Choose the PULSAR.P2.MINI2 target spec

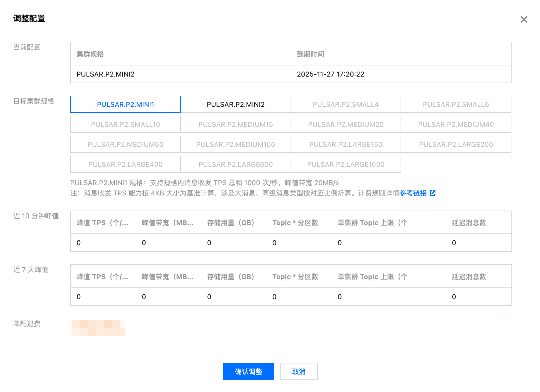pos(236,105)
